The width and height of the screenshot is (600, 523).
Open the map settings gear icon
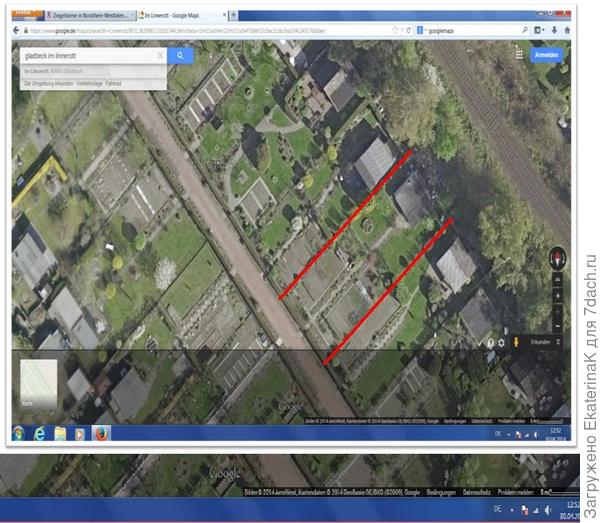(x=501, y=343)
